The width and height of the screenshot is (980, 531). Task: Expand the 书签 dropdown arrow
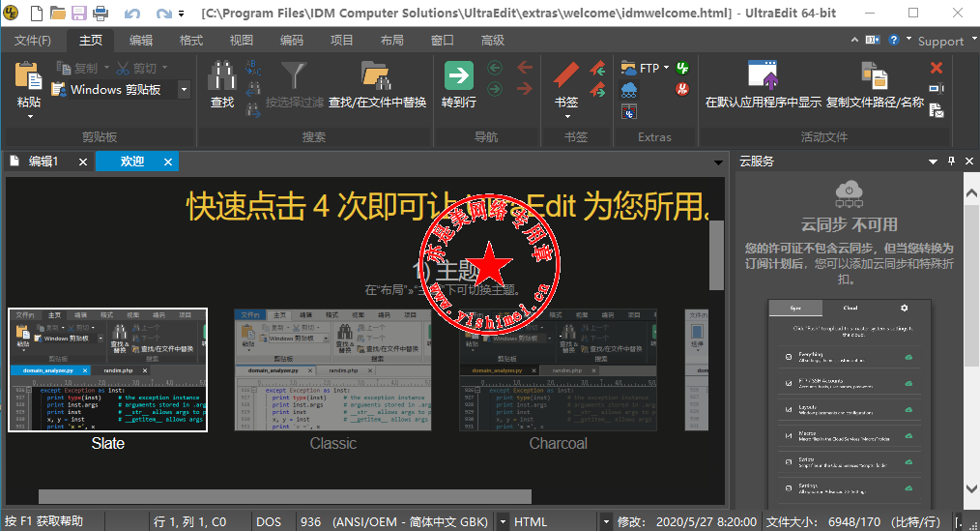coord(567,116)
